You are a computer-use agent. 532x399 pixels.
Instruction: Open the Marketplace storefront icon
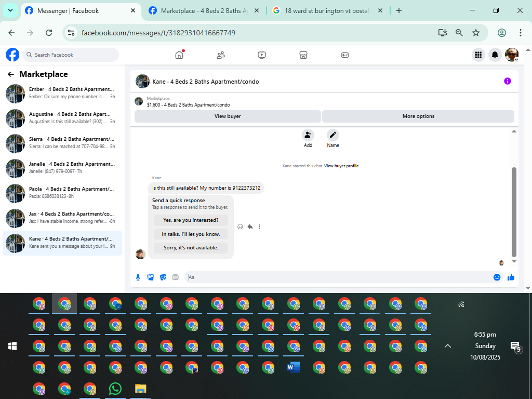tap(303, 55)
